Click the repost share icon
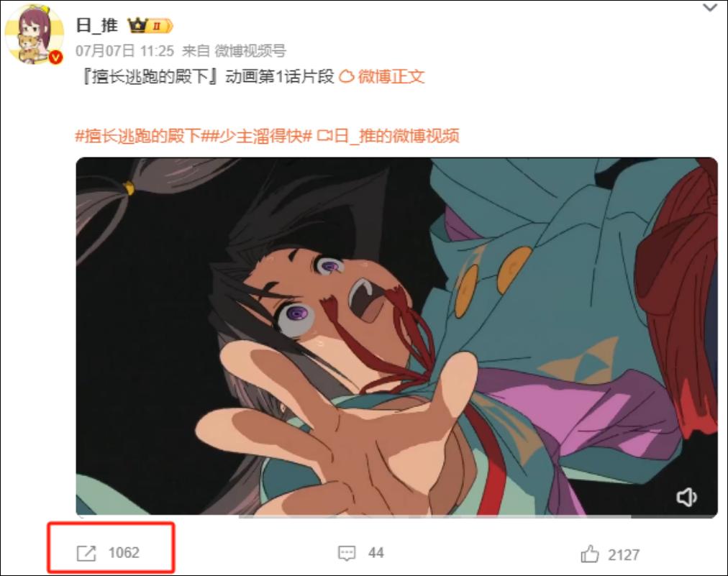Image resolution: width=728 pixels, height=576 pixels. [86, 553]
